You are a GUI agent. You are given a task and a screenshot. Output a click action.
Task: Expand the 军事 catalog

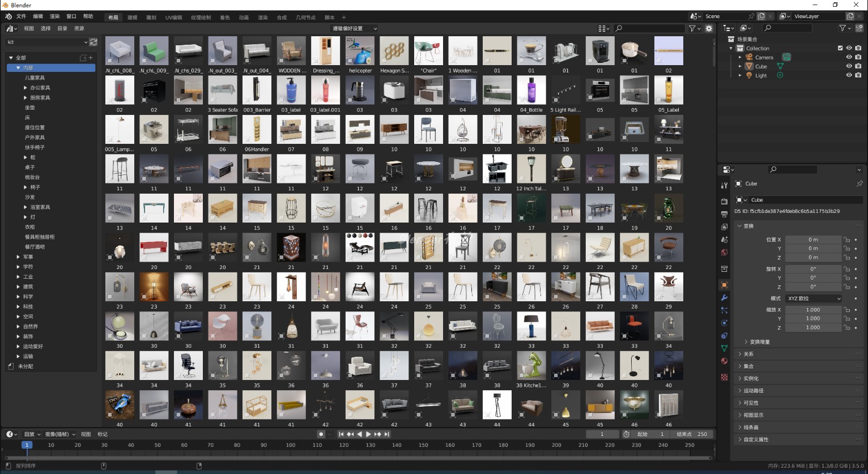pyautogui.click(x=19, y=257)
